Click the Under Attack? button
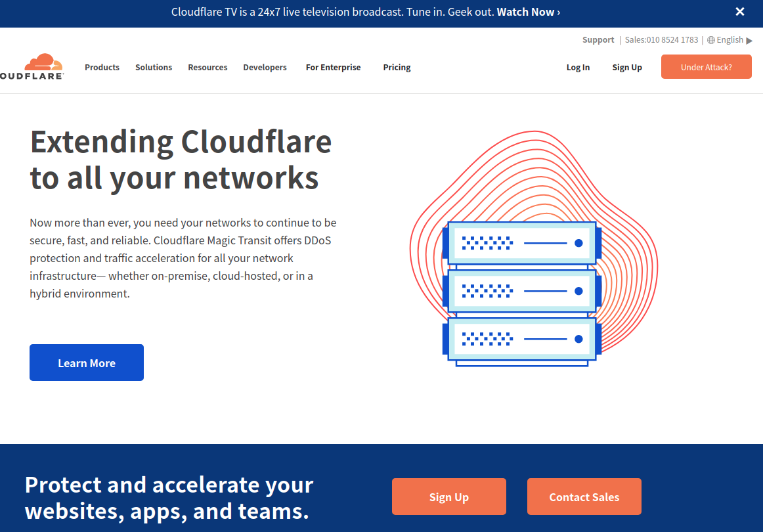The width and height of the screenshot is (763, 532). 706,67
